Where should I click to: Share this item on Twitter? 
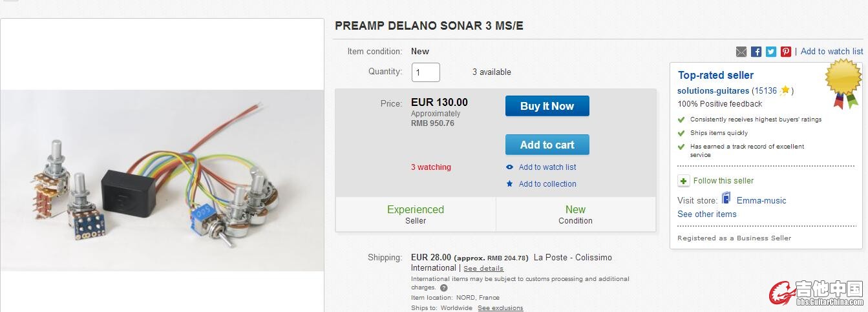[x=771, y=52]
